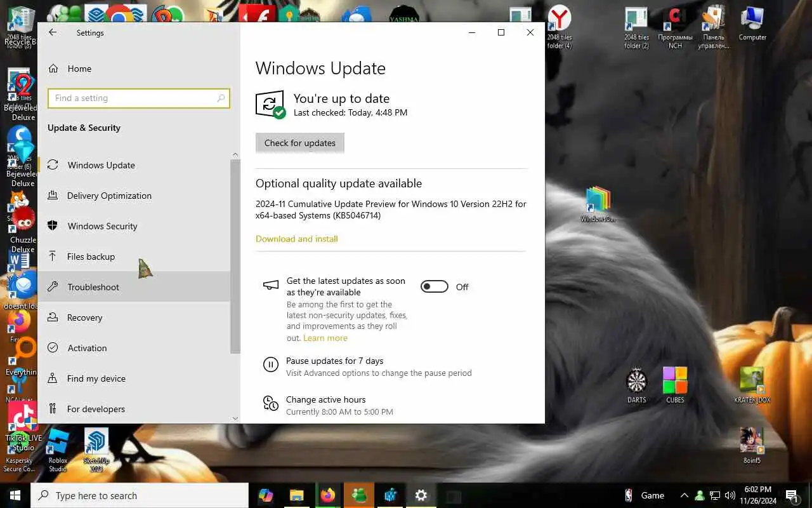
Task: Select the Computer desktop icon
Action: pyautogui.click(x=752, y=24)
